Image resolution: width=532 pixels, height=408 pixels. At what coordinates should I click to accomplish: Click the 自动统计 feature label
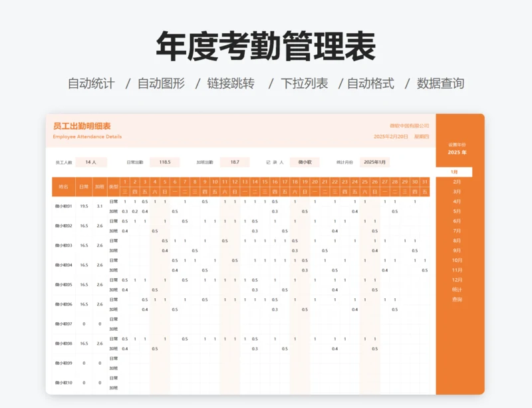(x=91, y=83)
